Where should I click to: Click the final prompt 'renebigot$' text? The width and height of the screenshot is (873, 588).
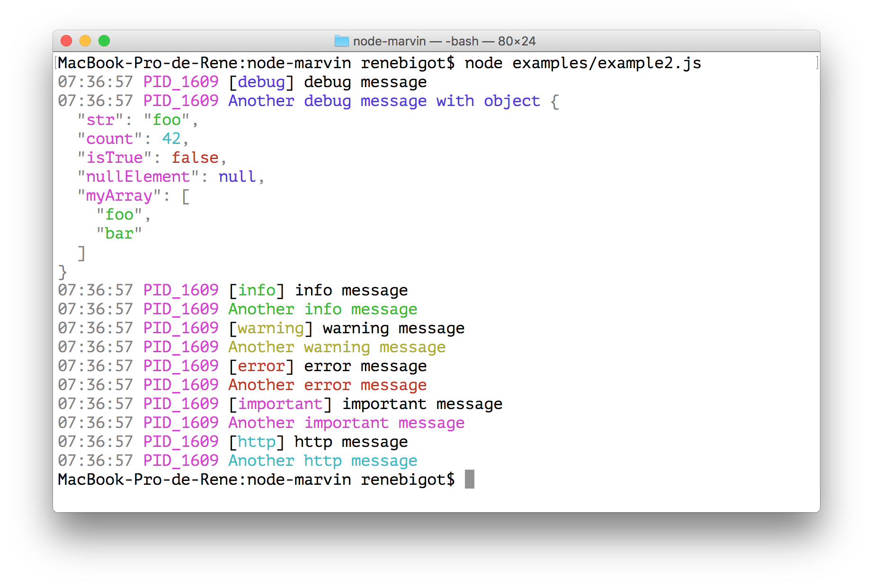tap(408, 480)
